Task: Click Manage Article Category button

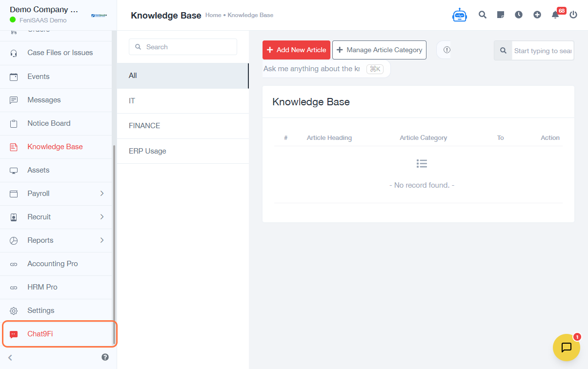Action: click(379, 50)
